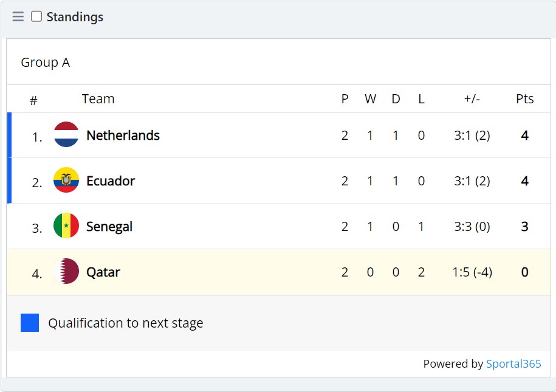This screenshot has width=556, height=392.
Task: Sort standings by the Pts column
Action: coord(524,98)
